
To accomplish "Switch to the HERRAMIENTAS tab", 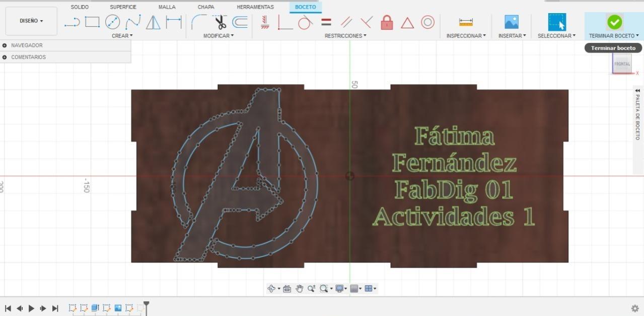I will (x=255, y=7).
